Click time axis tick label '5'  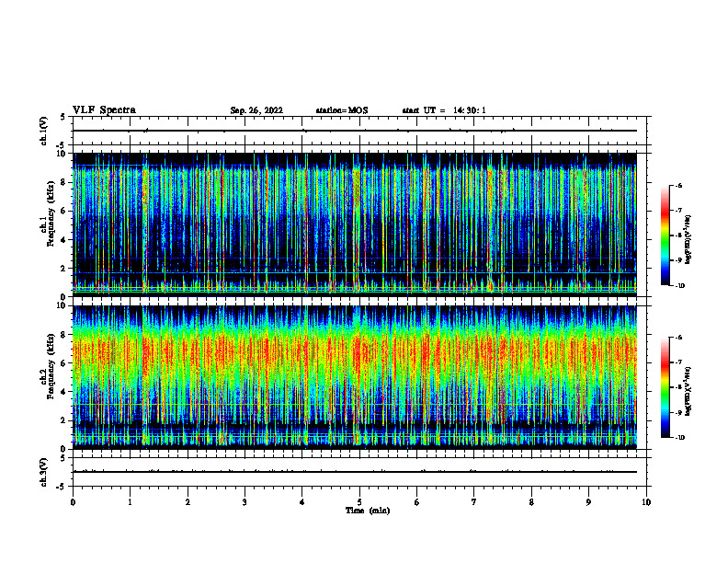point(359,502)
